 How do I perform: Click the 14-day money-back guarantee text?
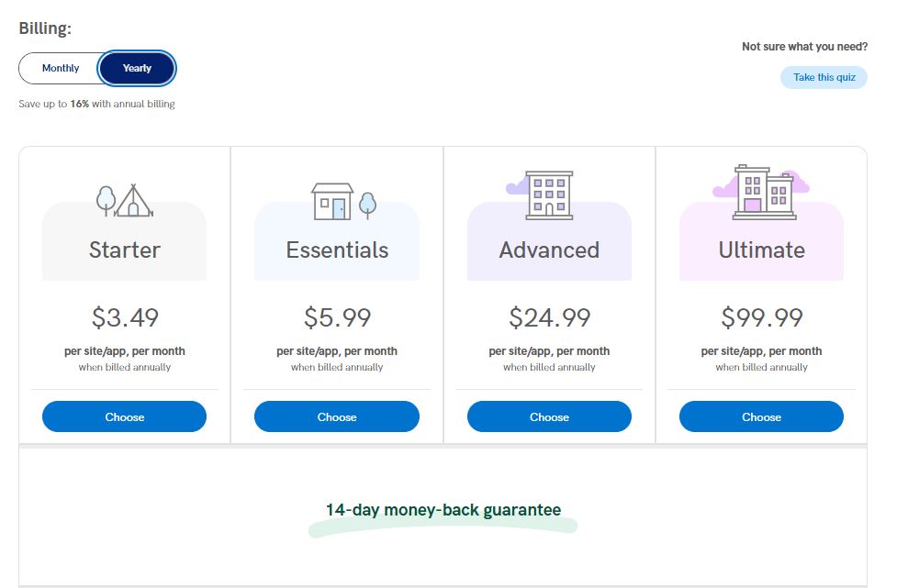(x=443, y=510)
